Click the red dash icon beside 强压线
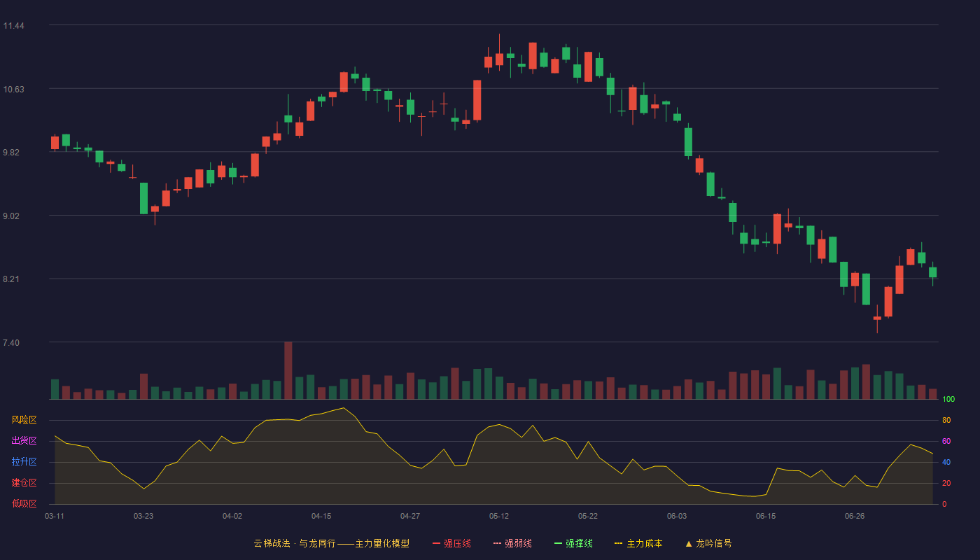This screenshot has width=980, height=560. point(436,543)
